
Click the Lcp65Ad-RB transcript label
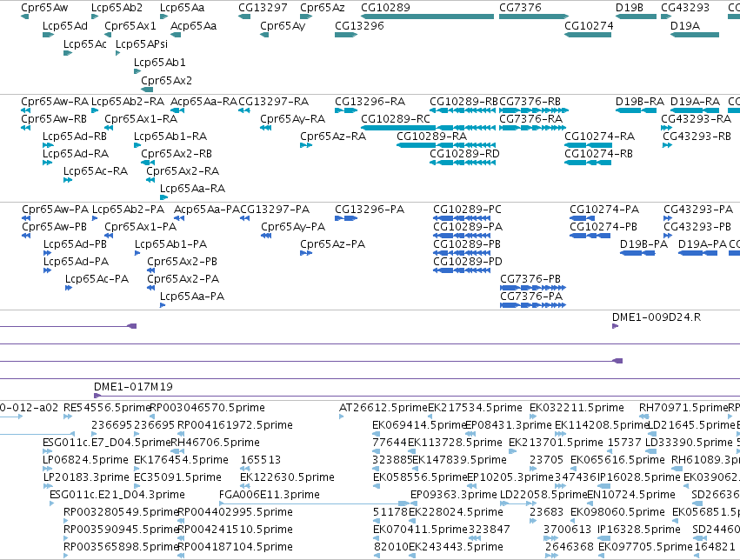[75, 137]
